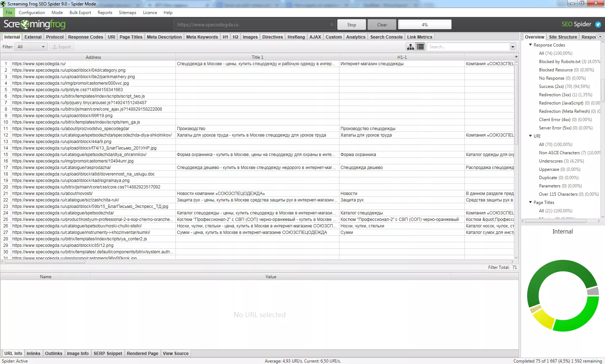Select Blocked by Robots.txt in overview
Screen dimensions: 605x364
click(x=570, y=62)
